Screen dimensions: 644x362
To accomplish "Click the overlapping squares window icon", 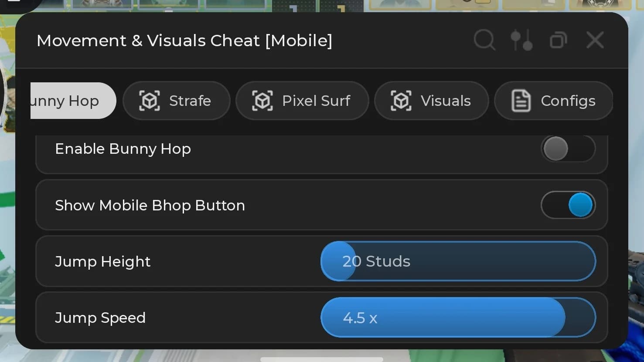I will tap(559, 40).
